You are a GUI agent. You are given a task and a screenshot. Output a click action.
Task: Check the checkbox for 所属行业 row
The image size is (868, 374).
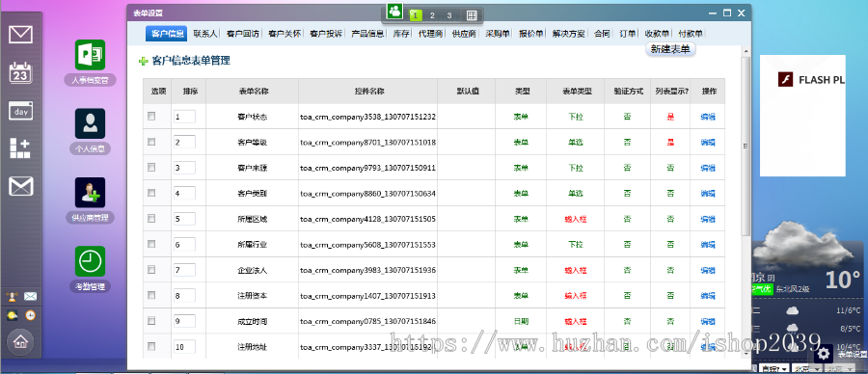click(151, 244)
